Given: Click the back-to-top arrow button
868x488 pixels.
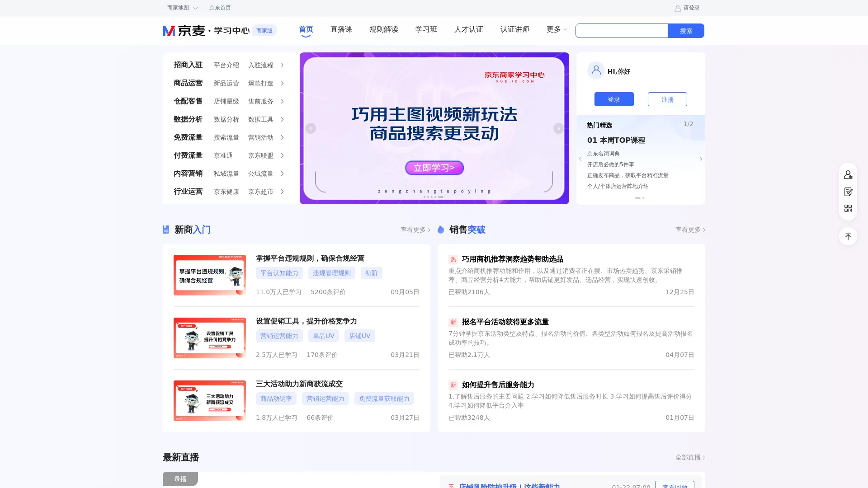Looking at the screenshot, I should [849, 236].
